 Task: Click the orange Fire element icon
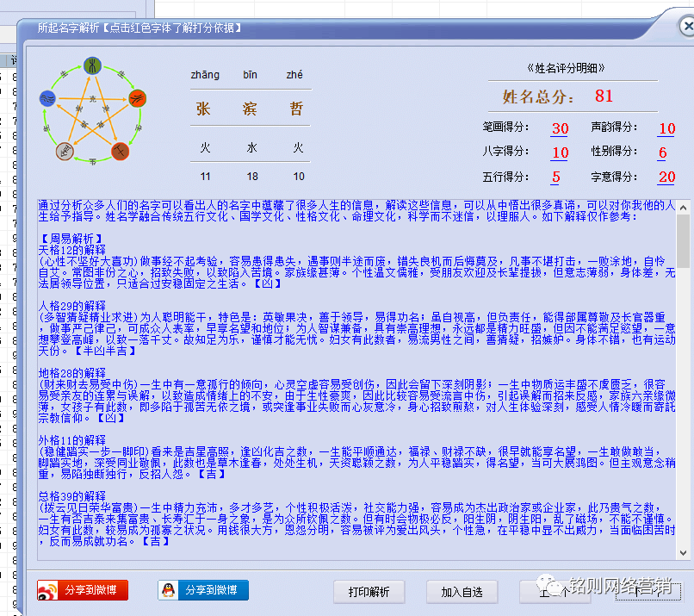click(x=138, y=98)
